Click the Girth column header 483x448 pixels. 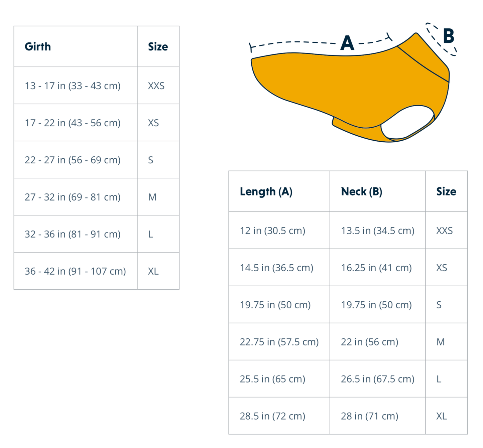[x=38, y=47]
